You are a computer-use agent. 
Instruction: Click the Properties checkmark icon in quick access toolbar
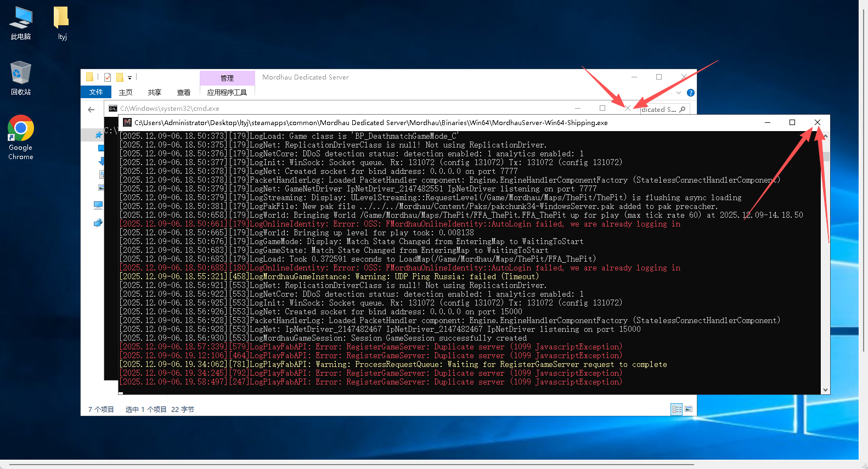pos(108,77)
